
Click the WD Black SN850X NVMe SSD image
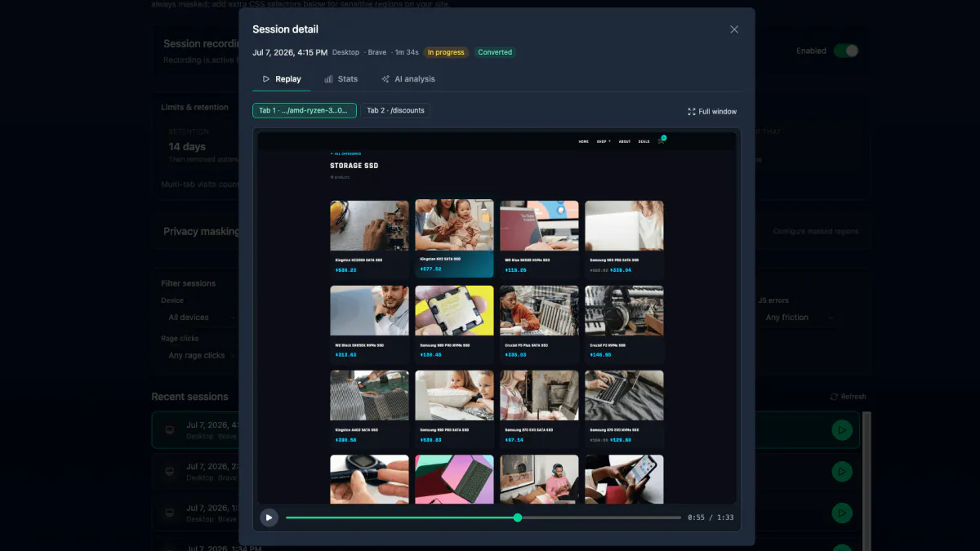point(369,310)
